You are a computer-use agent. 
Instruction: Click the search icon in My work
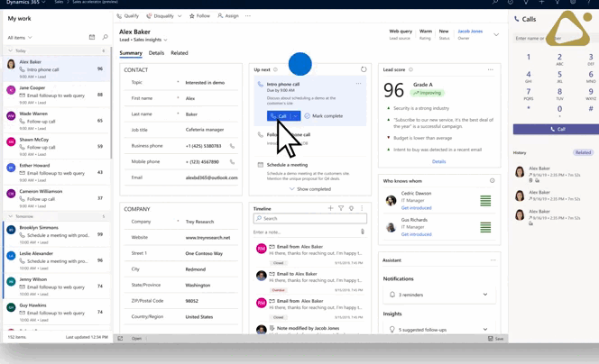[105, 38]
